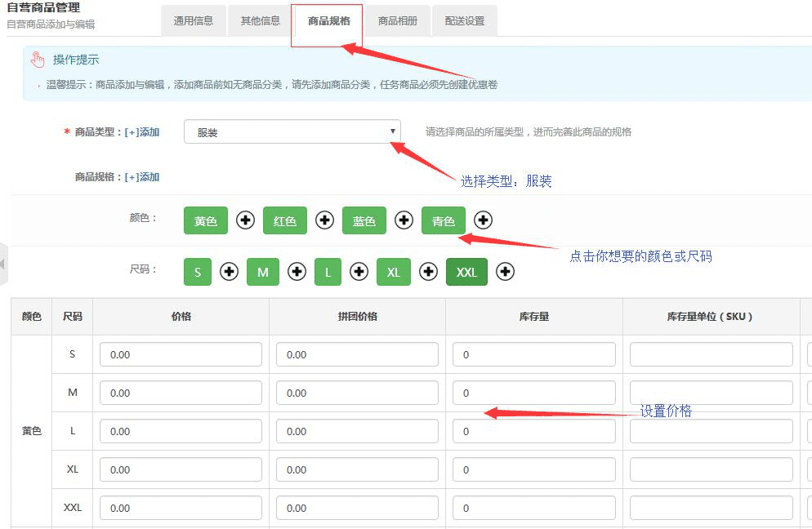This screenshot has height=529, width=812.
Task: Click the plus icon after size XXL
Action: (x=505, y=272)
